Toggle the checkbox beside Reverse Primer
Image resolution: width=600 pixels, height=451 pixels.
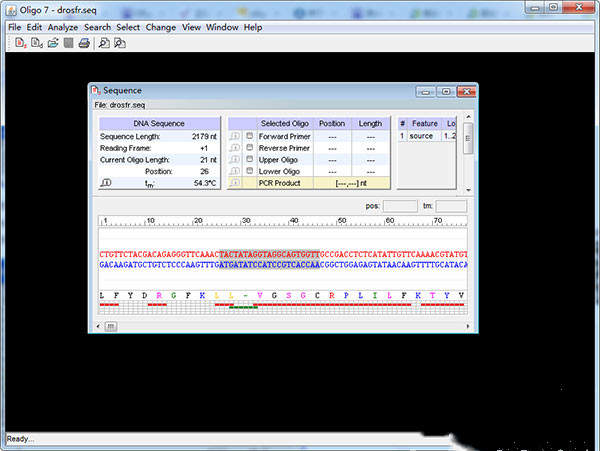(250, 148)
